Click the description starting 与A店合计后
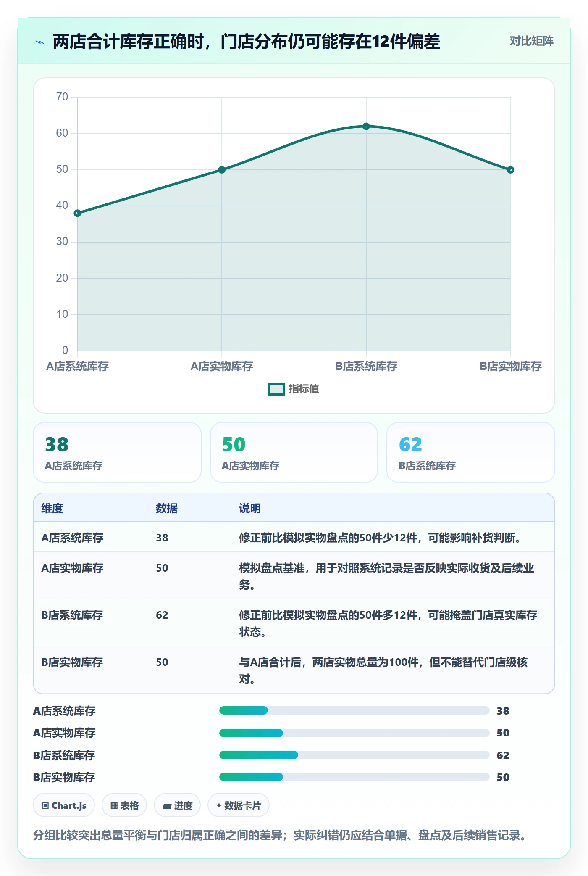This screenshot has width=588, height=876. pyautogui.click(x=383, y=671)
